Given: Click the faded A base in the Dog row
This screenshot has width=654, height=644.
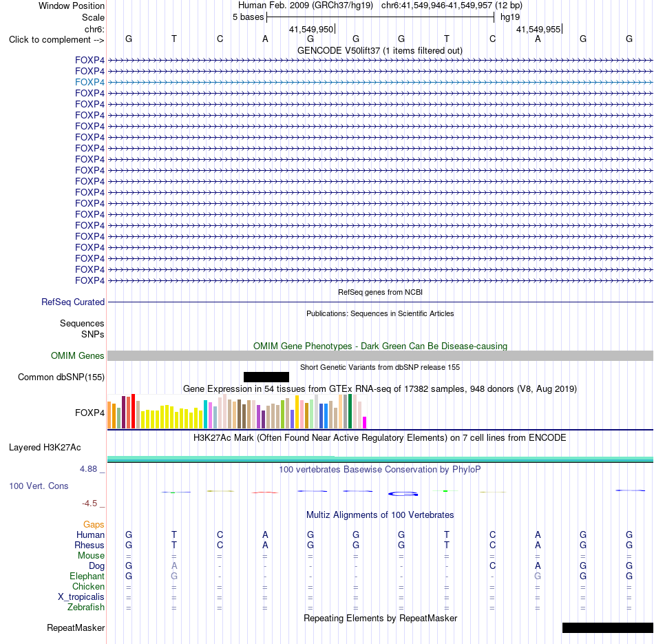Looking at the screenshot, I should 174,566.
